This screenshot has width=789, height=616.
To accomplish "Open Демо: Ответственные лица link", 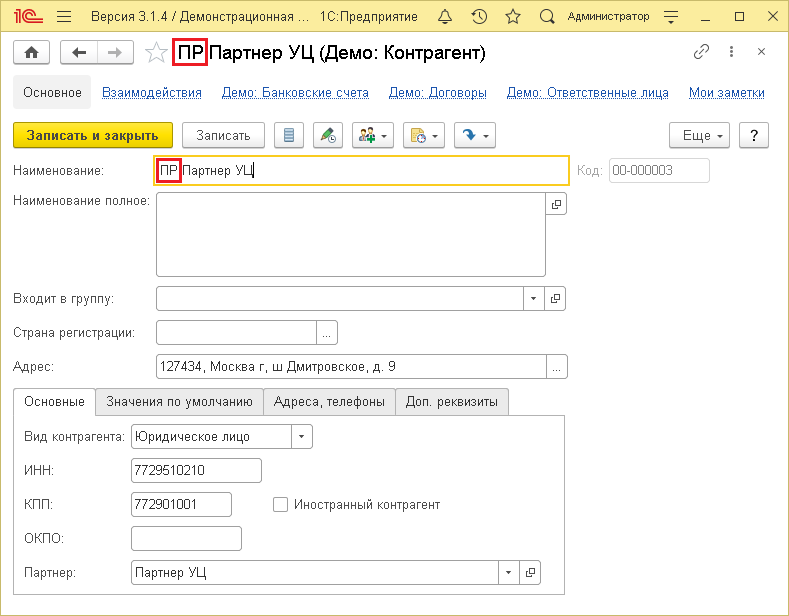I will pyautogui.click(x=588, y=93).
